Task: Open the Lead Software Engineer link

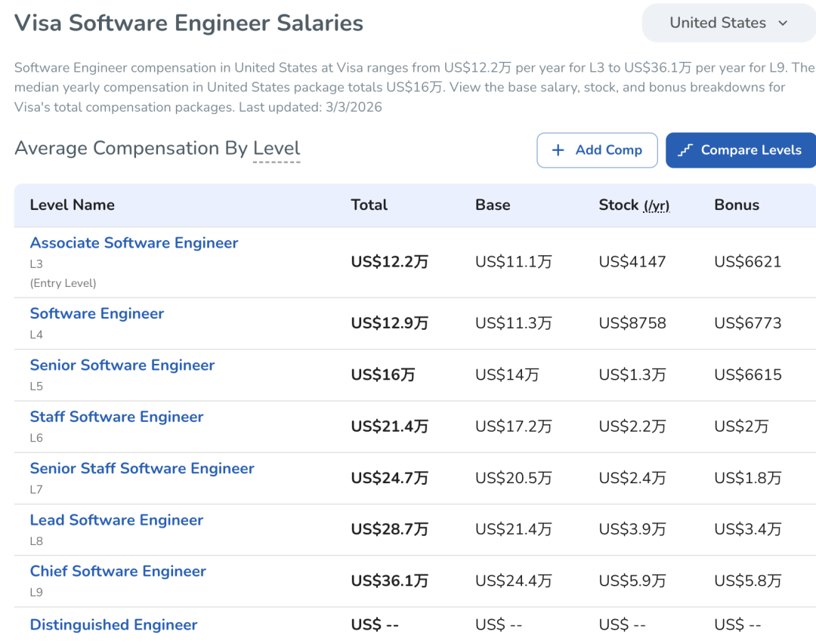Action: point(116,520)
